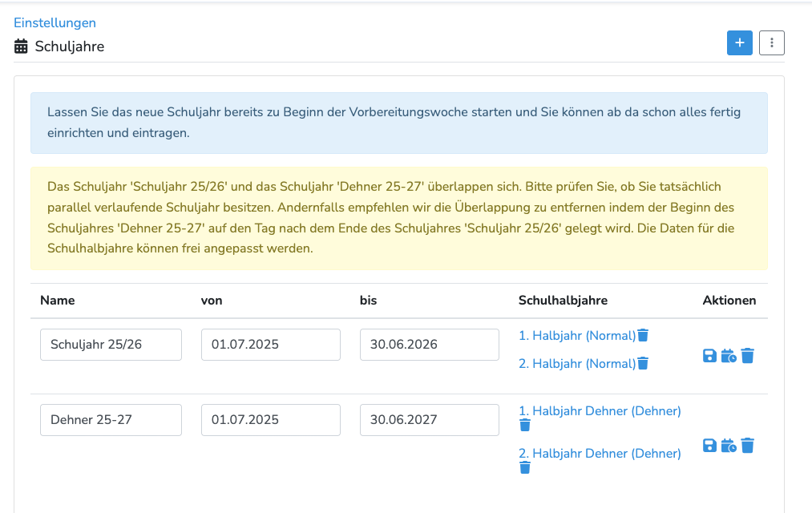Save the Dehner 25-27 row
Image resolution: width=812 pixels, height=513 pixels.
[709, 446]
